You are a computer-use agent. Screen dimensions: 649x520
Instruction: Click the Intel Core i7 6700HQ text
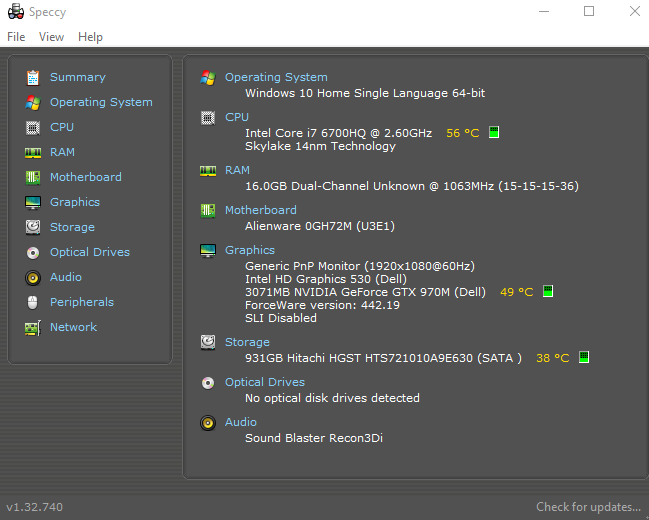click(339, 133)
